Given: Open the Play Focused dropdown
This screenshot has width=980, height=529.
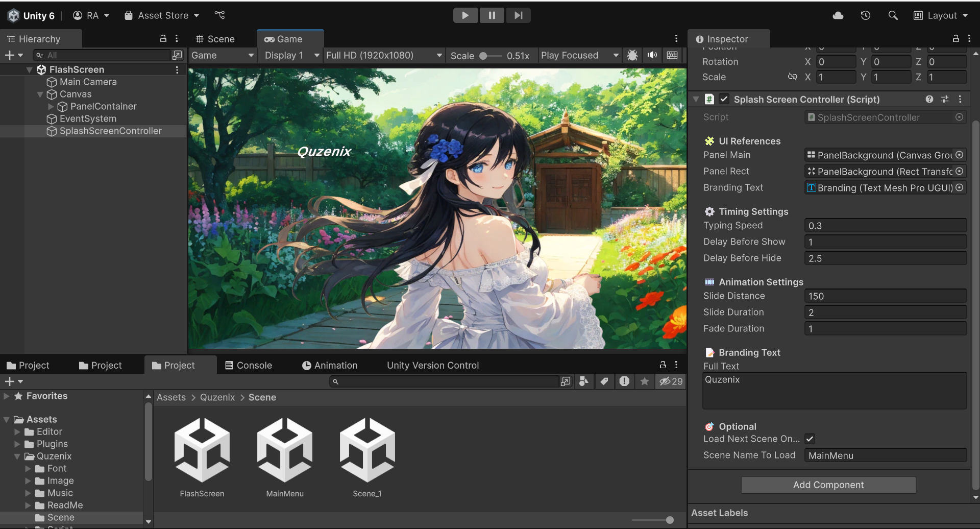Looking at the screenshot, I should click(x=579, y=55).
